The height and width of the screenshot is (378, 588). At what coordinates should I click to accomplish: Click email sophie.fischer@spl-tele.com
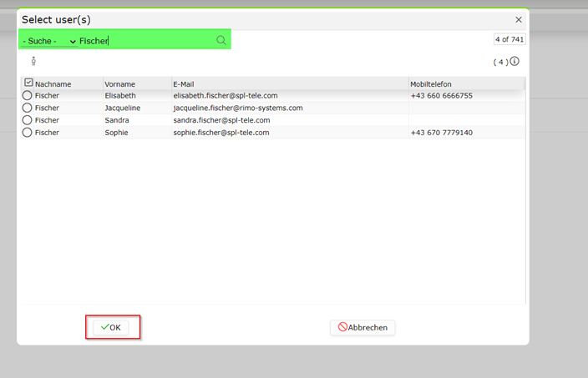pyautogui.click(x=220, y=133)
